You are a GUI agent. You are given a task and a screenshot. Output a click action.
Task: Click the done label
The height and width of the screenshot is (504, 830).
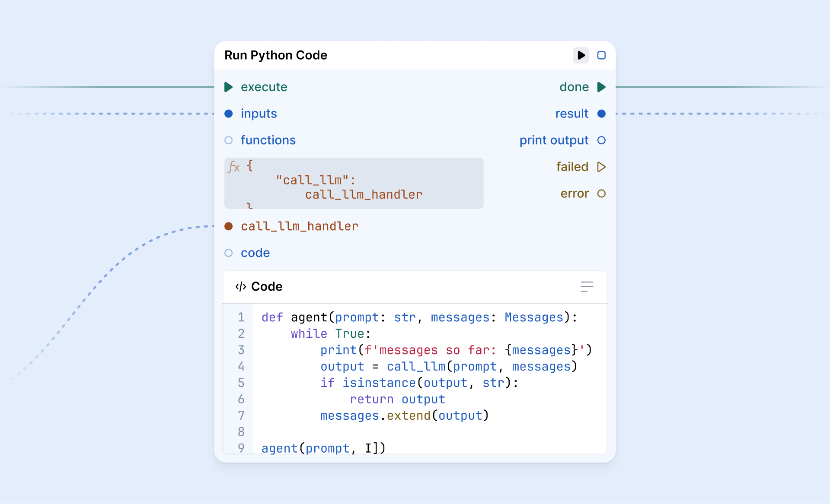point(574,87)
